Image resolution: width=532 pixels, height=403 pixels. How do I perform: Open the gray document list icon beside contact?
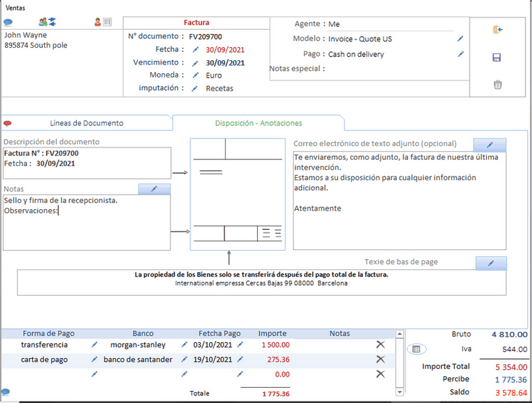107,22
